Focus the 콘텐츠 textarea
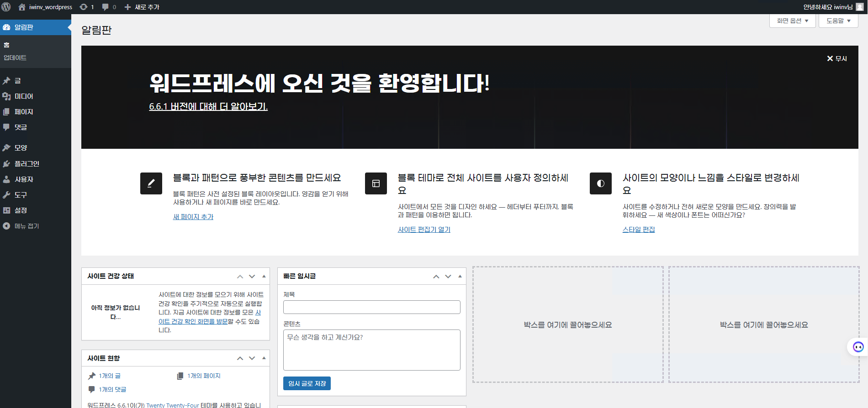Screen dimensions: 868x408 pyautogui.click(x=372, y=350)
